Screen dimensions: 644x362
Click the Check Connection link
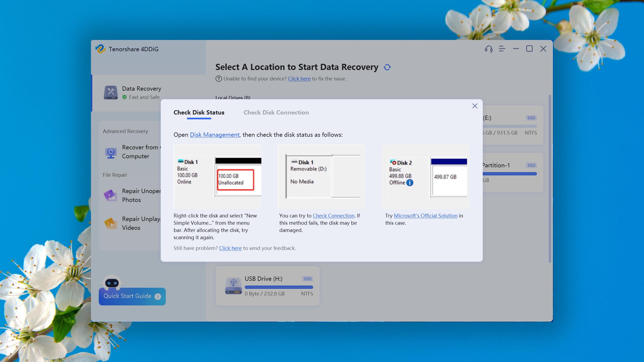pyautogui.click(x=334, y=216)
